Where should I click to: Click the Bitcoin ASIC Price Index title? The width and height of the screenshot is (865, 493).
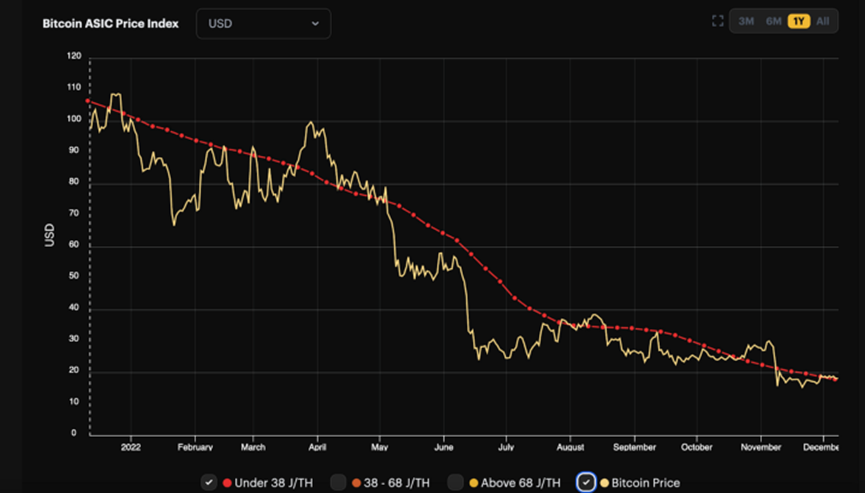coord(110,23)
